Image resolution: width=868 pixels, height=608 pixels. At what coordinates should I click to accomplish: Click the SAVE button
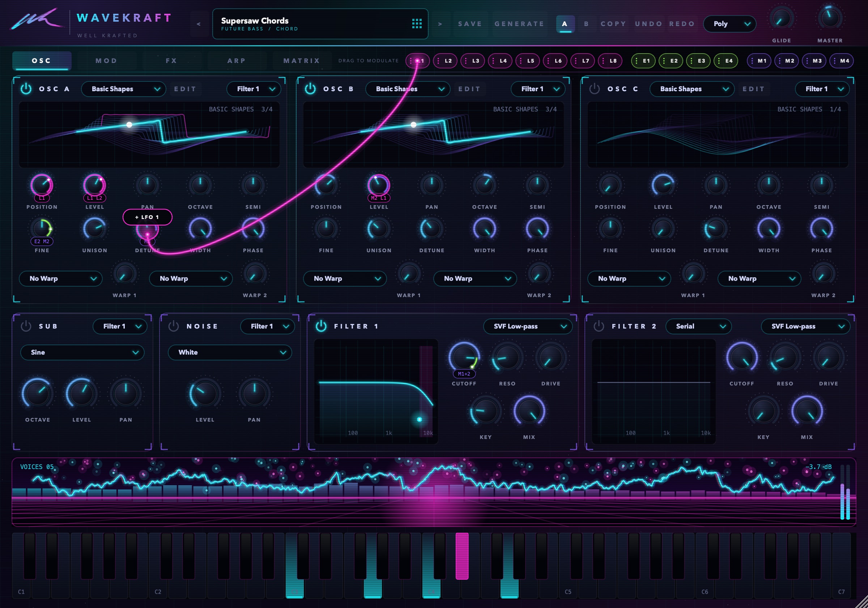coord(470,24)
